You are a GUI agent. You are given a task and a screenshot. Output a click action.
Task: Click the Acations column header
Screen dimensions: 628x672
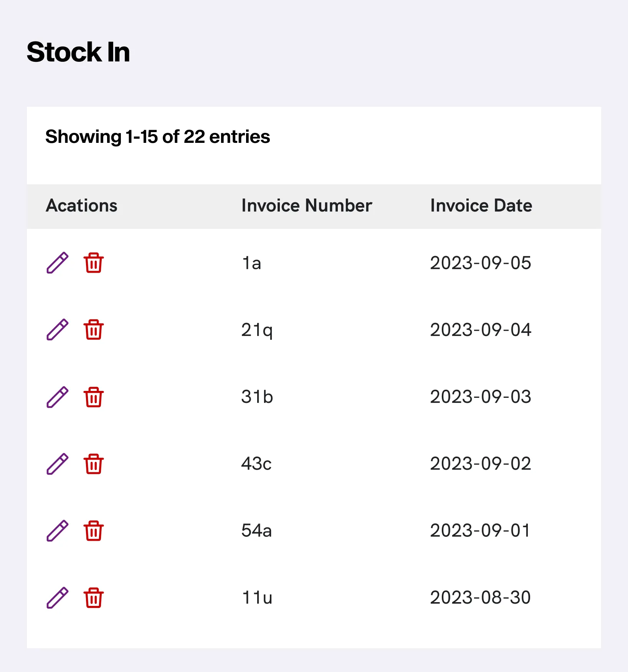click(81, 206)
